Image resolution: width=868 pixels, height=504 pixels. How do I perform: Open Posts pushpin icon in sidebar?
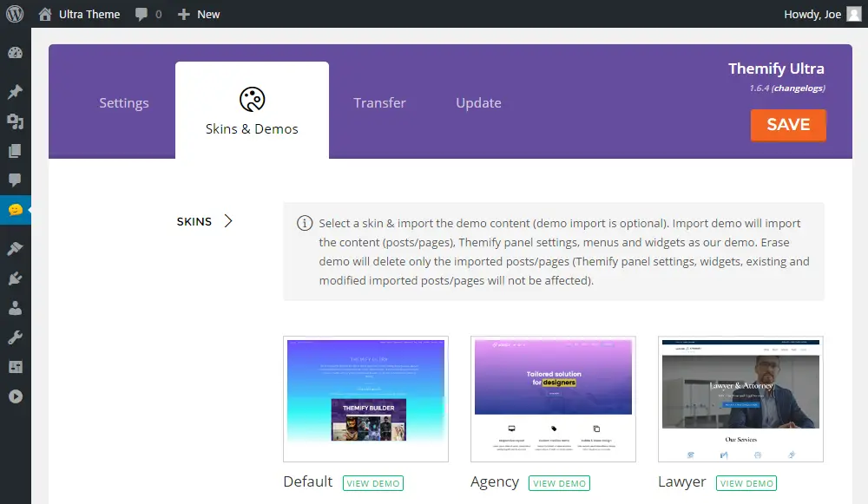pyautogui.click(x=15, y=91)
